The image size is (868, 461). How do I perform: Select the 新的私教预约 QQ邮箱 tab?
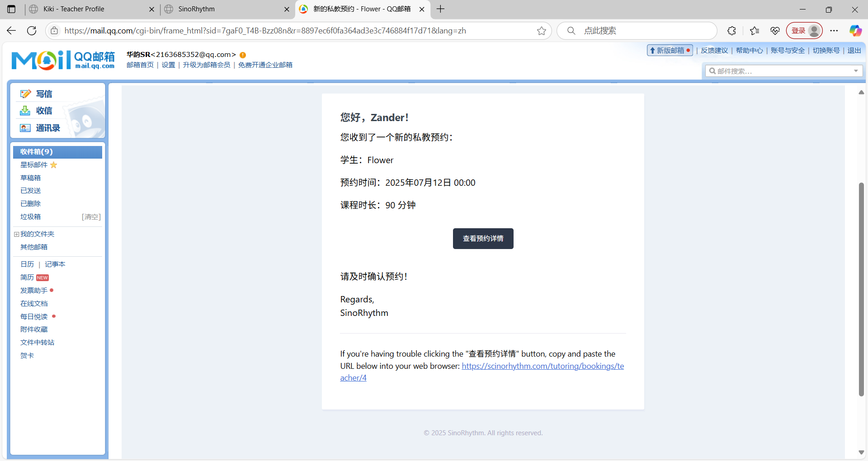pyautogui.click(x=362, y=9)
